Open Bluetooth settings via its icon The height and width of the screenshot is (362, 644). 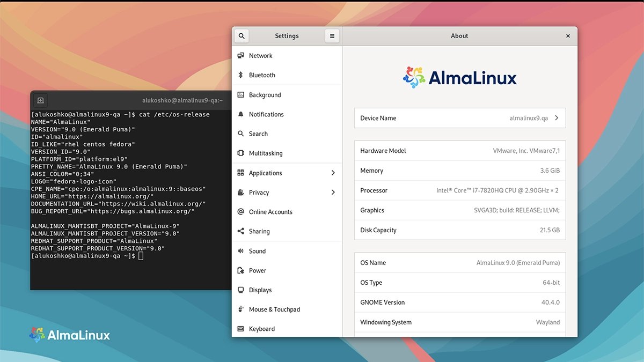pyautogui.click(x=241, y=75)
